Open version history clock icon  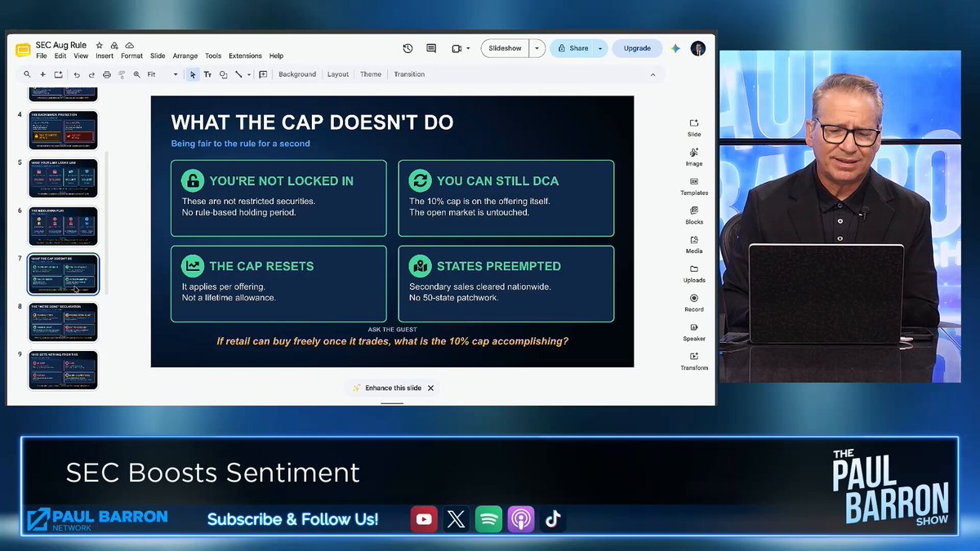pyautogui.click(x=408, y=48)
